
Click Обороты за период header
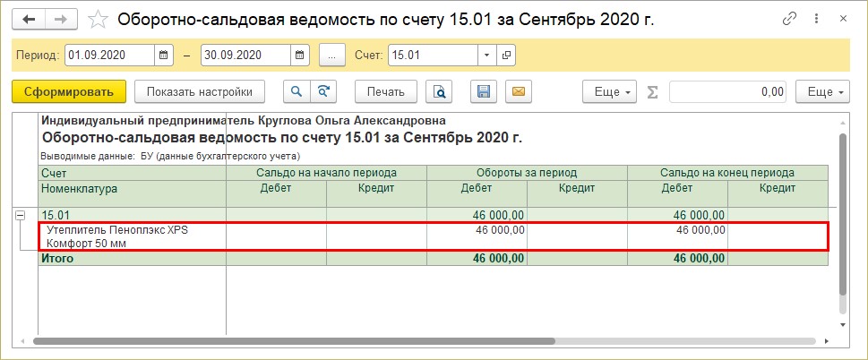pos(527,173)
